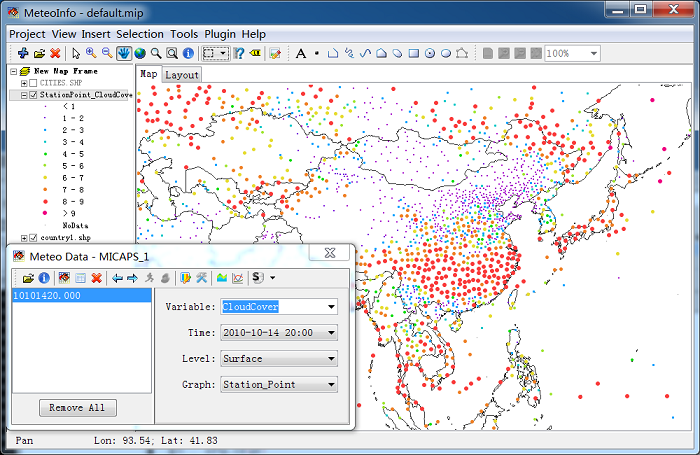Click the question mark pointer tool
Viewport: 700px width, 455px height.
tap(239, 54)
